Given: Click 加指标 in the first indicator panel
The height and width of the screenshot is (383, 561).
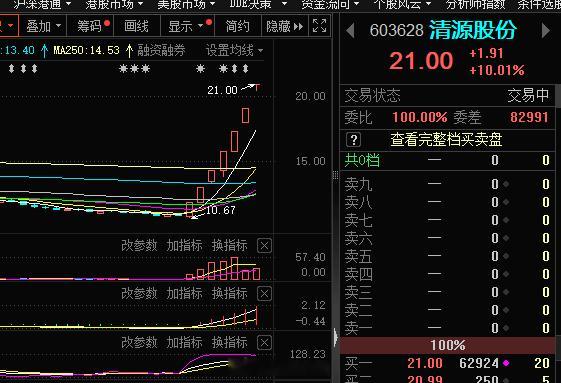Looking at the screenshot, I should (184, 246).
